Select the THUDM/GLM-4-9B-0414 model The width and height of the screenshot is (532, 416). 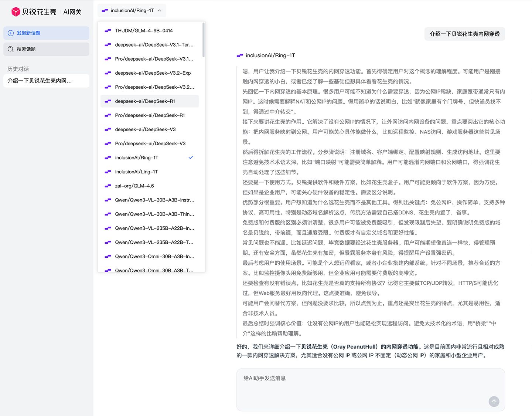pyautogui.click(x=150, y=31)
